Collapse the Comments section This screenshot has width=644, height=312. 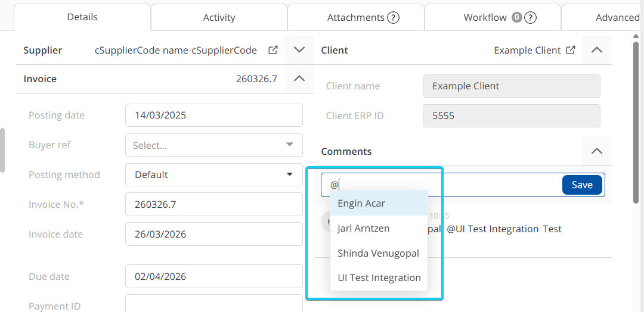point(596,151)
